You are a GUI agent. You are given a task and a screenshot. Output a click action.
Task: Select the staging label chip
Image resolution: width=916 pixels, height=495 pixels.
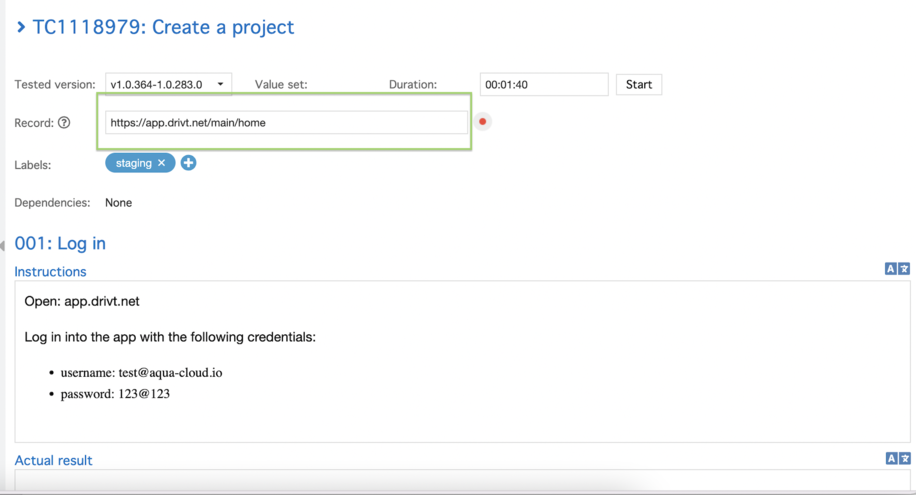(x=133, y=163)
